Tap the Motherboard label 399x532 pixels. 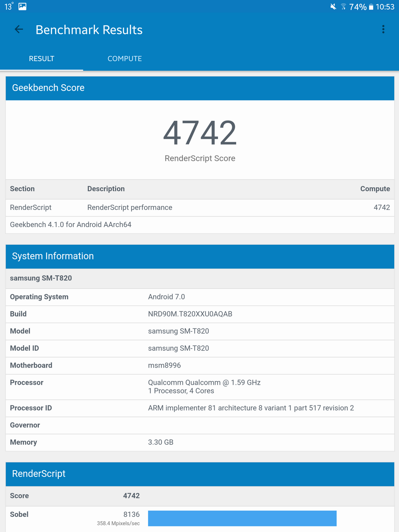[31, 366]
